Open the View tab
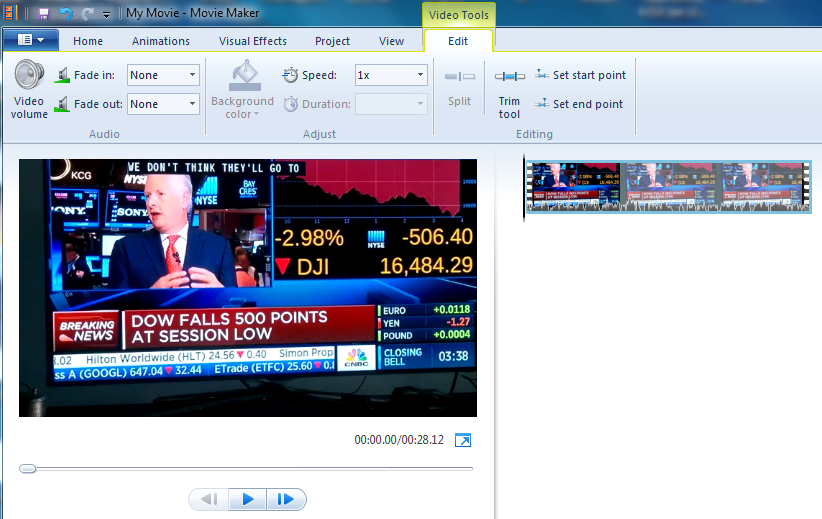This screenshot has height=519, width=822. click(x=392, y=41)
